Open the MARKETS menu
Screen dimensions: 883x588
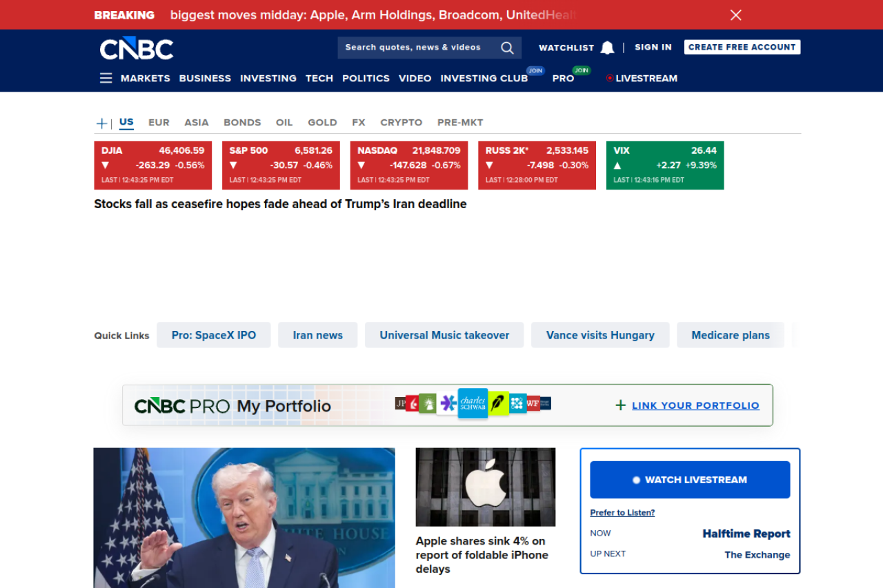point(145,79)
